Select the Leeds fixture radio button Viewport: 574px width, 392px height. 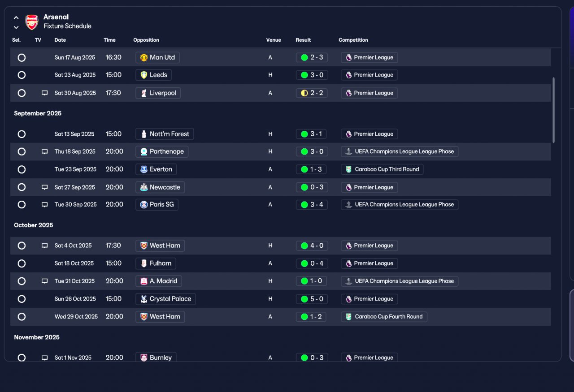(x=22, y=75)
